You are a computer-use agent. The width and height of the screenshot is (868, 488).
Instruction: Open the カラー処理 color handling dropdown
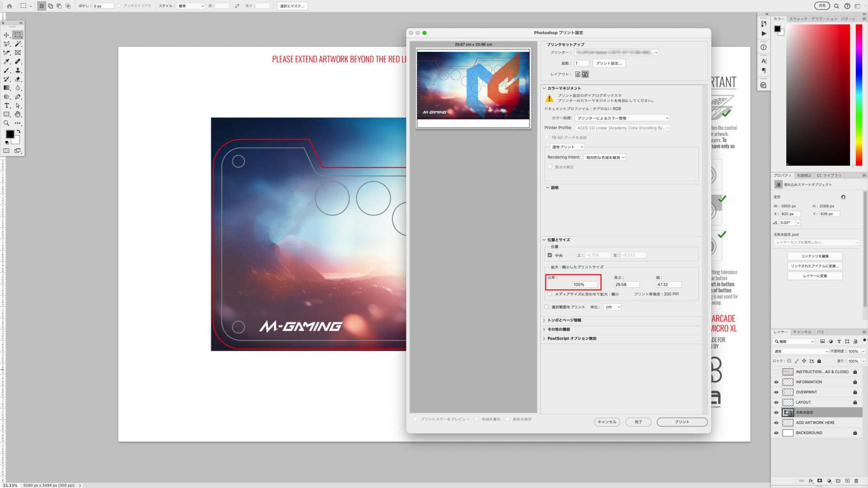(622, 118)
